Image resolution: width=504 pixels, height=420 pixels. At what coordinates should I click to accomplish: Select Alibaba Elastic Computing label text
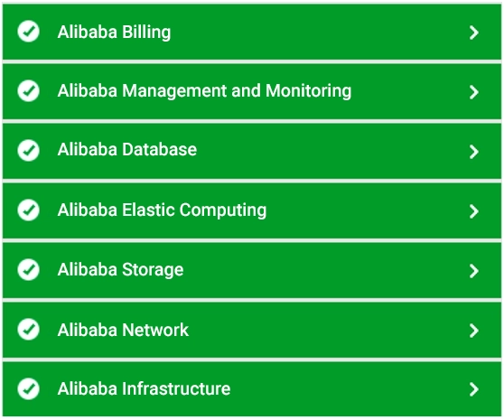(162, 210)
